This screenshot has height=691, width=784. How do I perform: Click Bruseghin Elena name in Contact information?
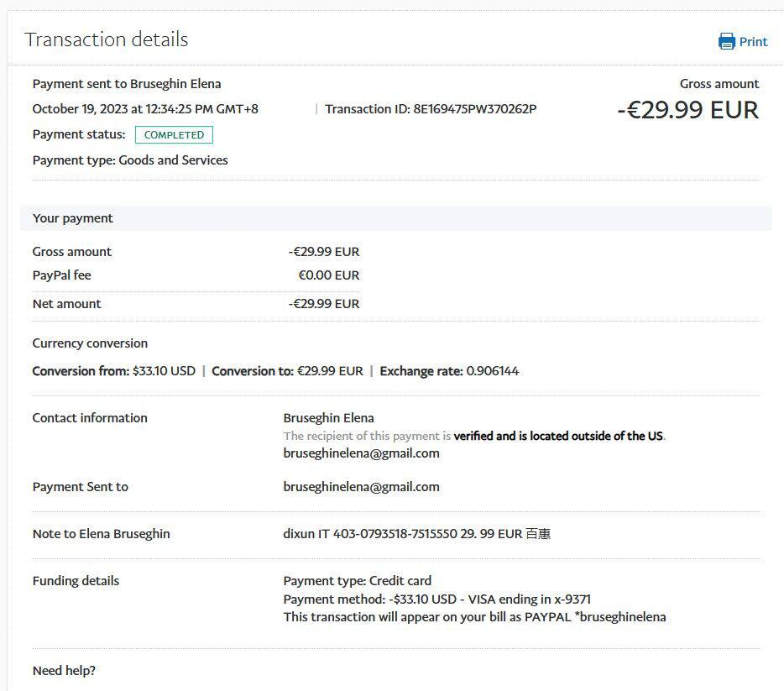click(328, 418)
